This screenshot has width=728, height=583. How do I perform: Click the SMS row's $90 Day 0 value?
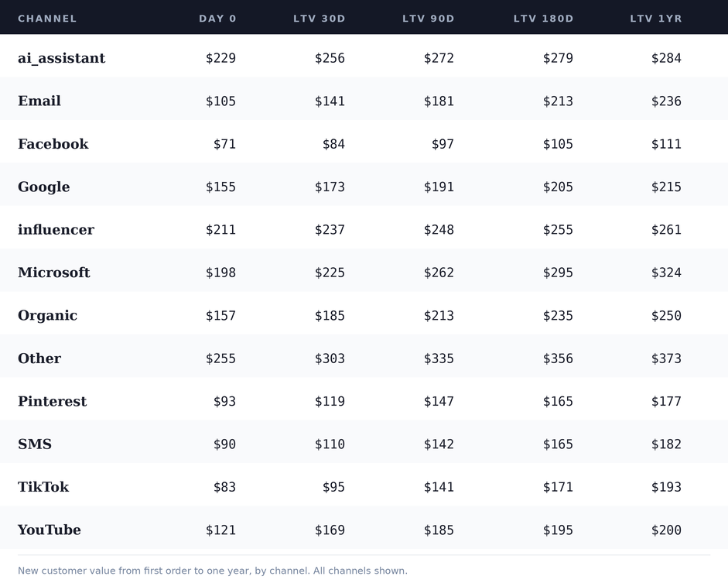point(224,444)
